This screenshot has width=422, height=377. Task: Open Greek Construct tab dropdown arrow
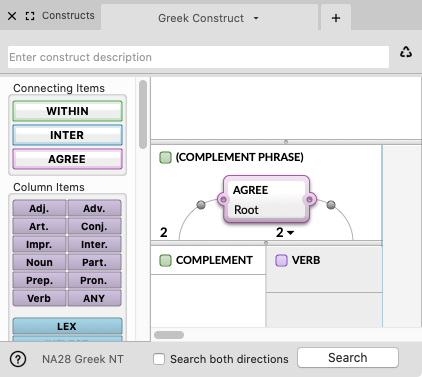(256, 18)
